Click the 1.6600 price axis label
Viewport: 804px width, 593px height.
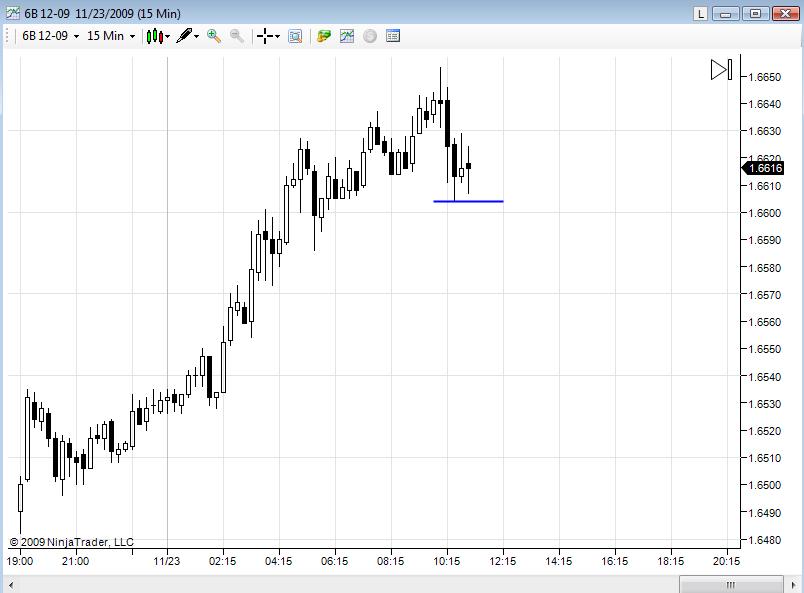click(765, 213)
